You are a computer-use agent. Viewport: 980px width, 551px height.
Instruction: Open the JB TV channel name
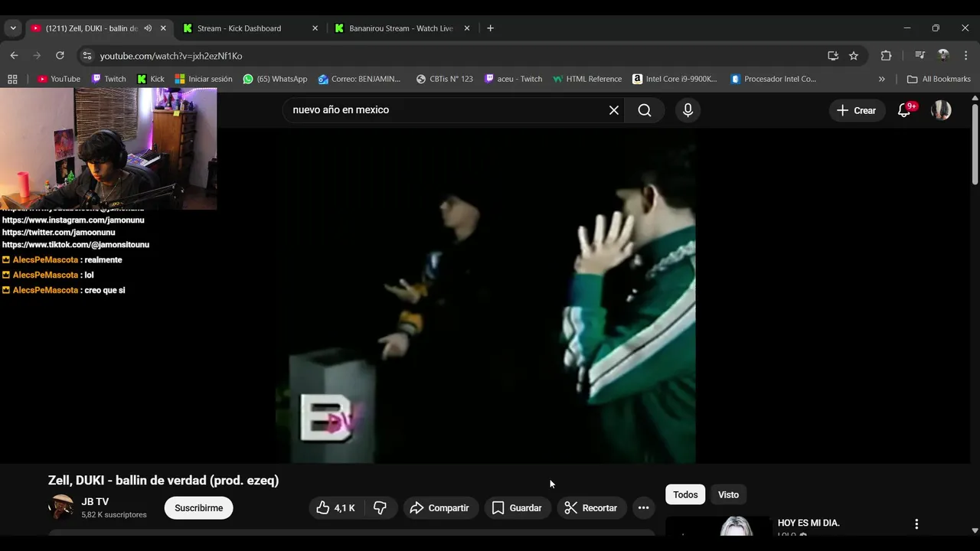coord(95,501)
